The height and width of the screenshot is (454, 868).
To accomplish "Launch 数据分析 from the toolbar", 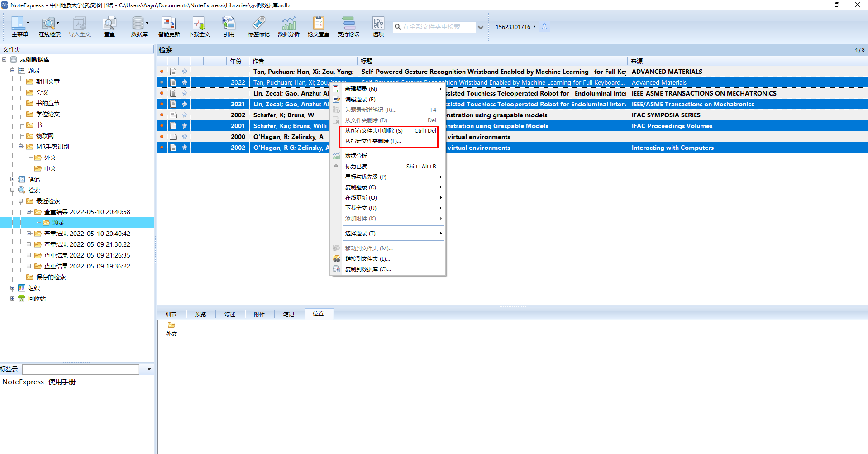I will coord(288,26).
